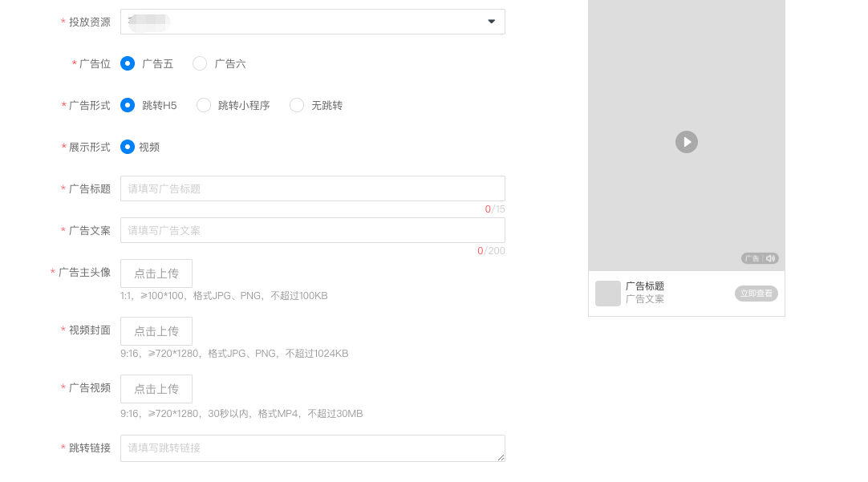Open the 投放资源 dropdown
The width and height of the screenshot is (868, 482).
[x=312, y=22]
